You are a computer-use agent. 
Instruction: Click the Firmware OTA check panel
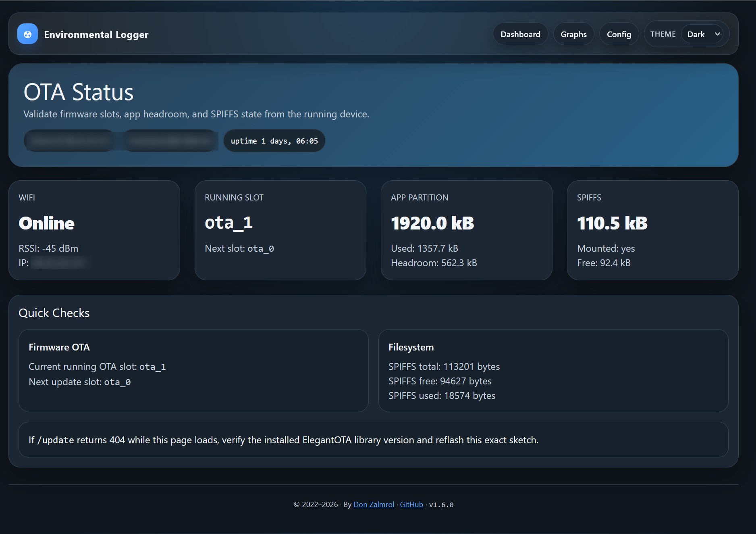(193, 371)
